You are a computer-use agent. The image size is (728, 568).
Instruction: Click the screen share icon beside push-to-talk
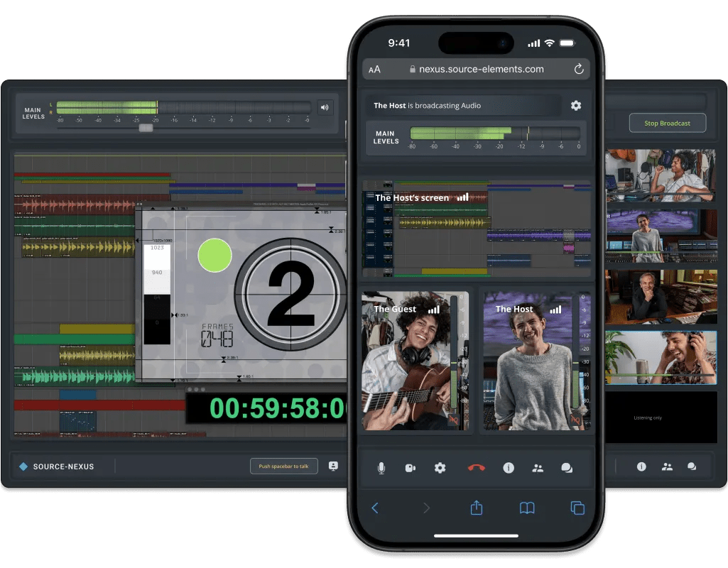click(333, 466)
